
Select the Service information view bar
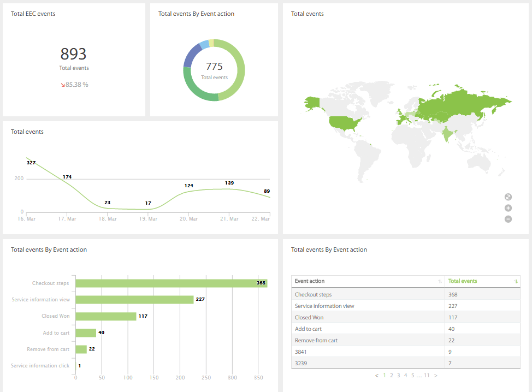(134, 300)
